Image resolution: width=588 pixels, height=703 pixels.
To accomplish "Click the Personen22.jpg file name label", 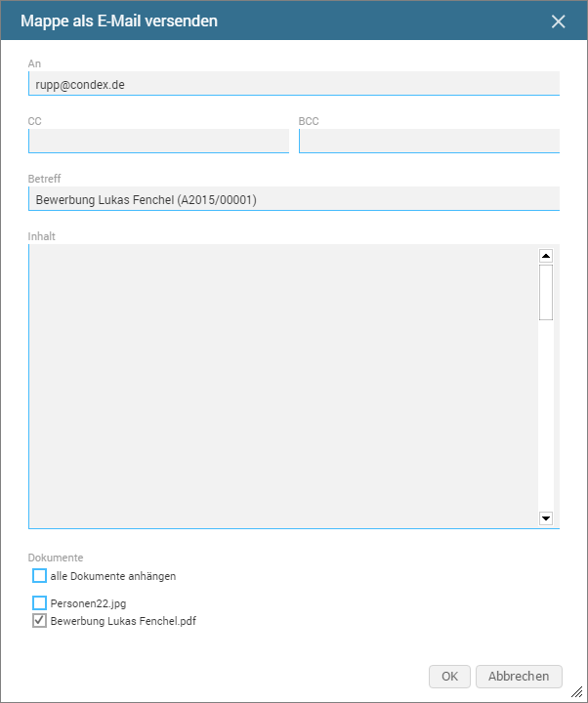I will coord(88,603).
